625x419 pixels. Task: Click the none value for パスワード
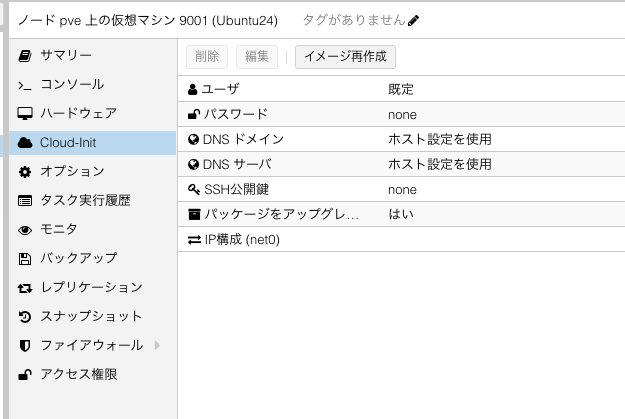coord(402,115)
